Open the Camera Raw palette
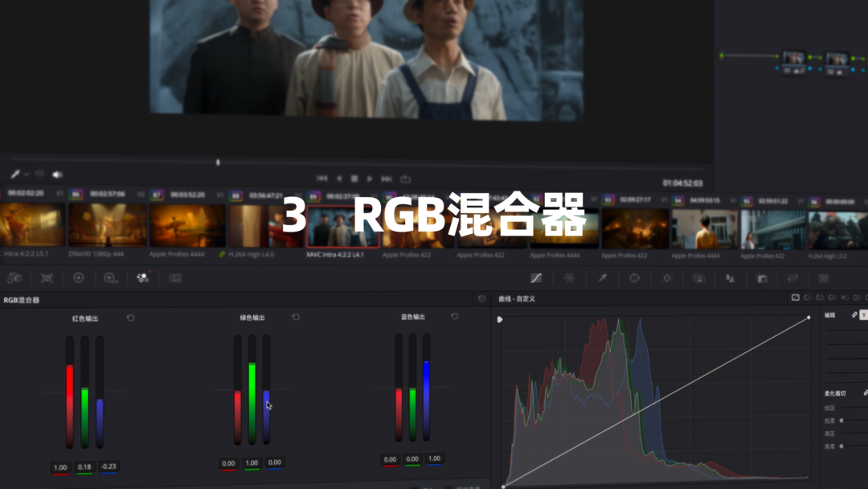This screenshot has width=868, height=489. [14, 277]
